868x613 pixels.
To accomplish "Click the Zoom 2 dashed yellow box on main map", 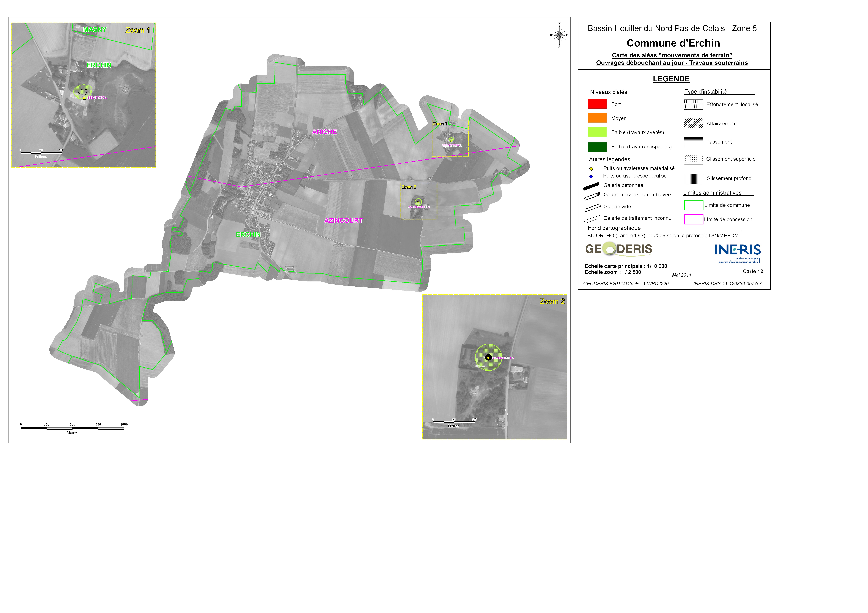I will tap(419, 201).
